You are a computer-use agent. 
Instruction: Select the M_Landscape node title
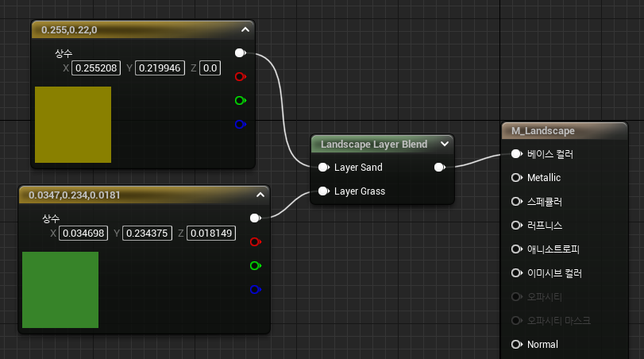(543, 131)
